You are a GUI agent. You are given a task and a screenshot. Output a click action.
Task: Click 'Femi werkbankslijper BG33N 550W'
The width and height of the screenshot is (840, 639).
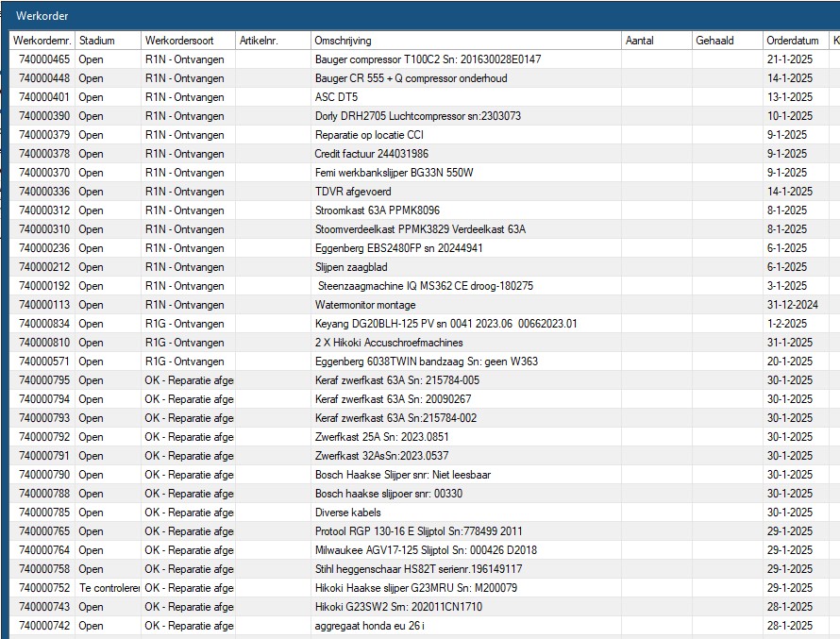394,173
